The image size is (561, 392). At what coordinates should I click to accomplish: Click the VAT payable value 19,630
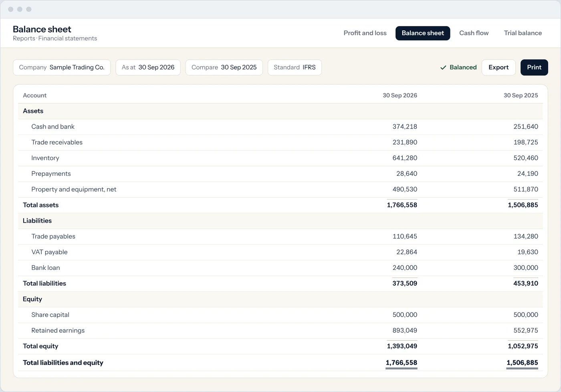point(528,252)
